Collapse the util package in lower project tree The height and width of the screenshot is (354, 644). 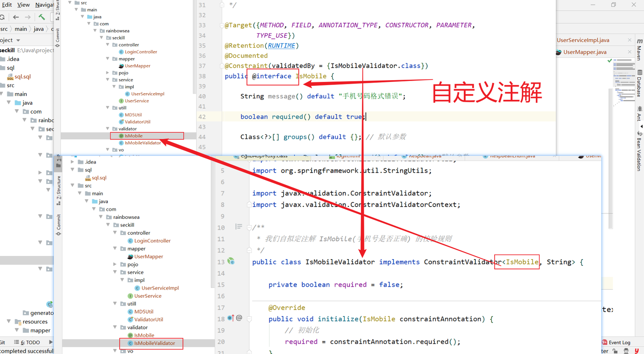tap(115, 303)
